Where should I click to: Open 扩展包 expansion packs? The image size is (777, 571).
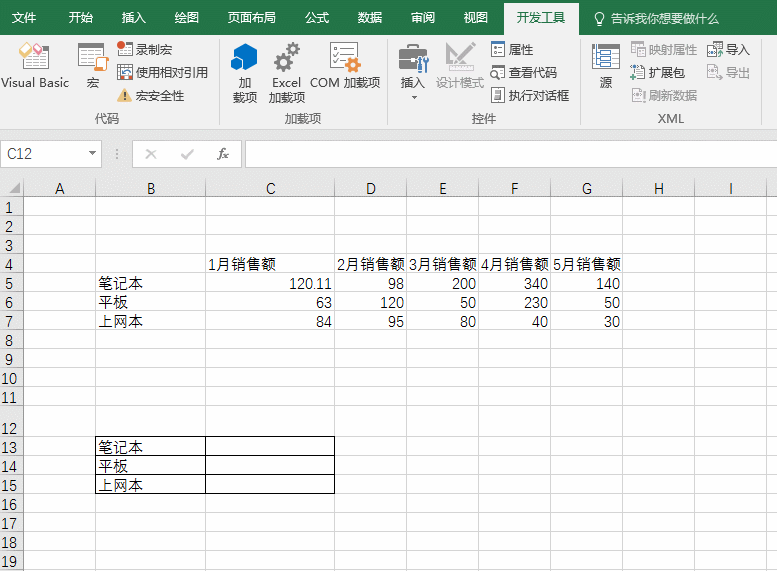tap(658, 72)
